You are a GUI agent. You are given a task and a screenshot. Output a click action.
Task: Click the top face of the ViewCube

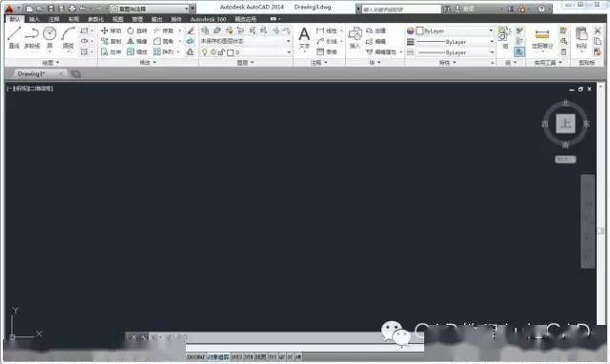(x=565, y=124)
